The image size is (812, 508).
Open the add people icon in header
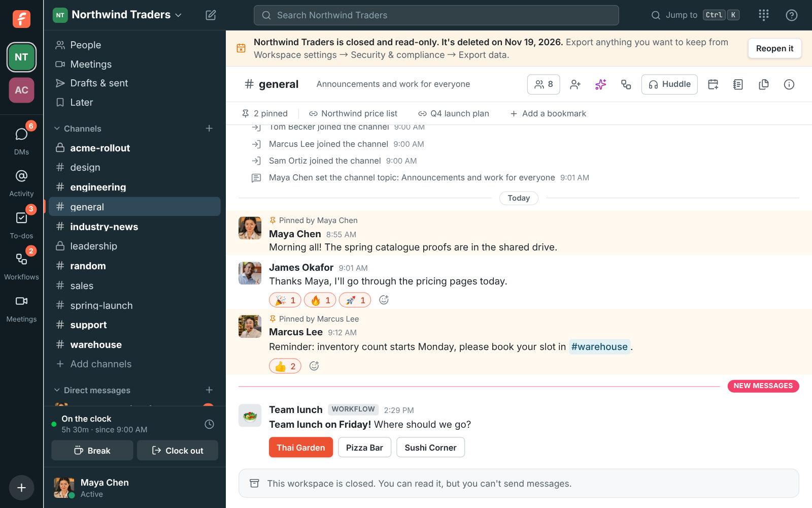tap(575, 84)
